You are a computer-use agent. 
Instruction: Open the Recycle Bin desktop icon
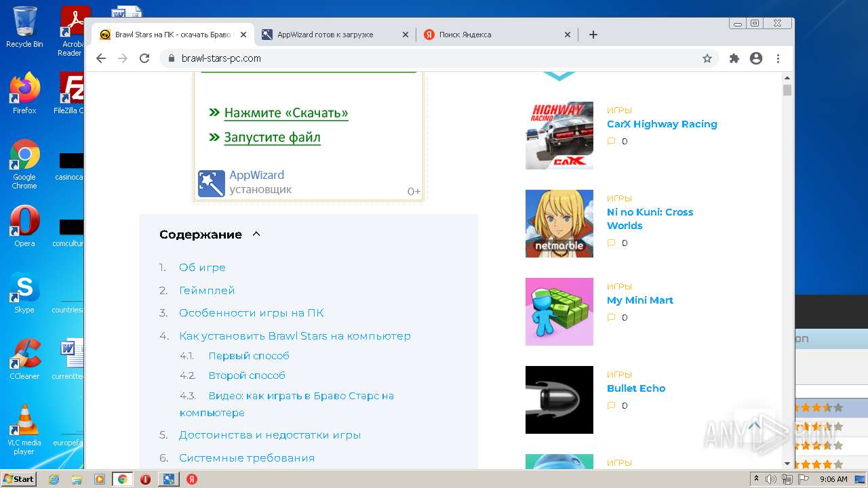[24, 27]
